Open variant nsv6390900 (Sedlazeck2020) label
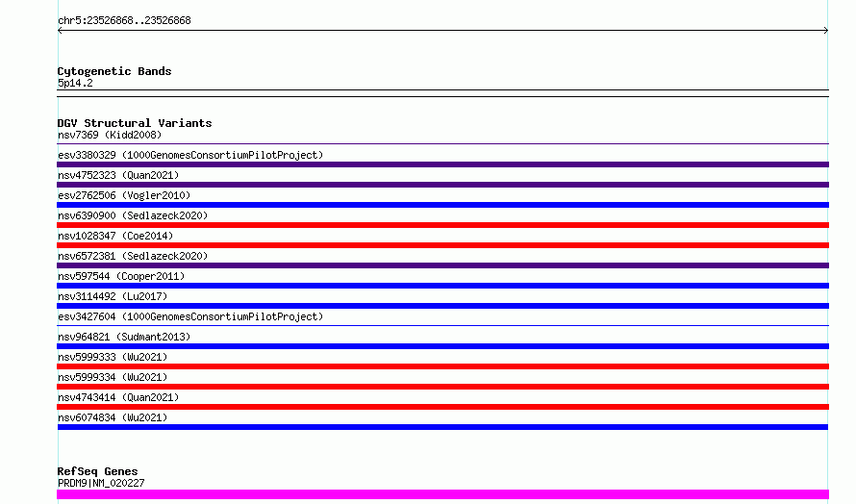Viewport: 856px width, 504px height. coord(133,215)
